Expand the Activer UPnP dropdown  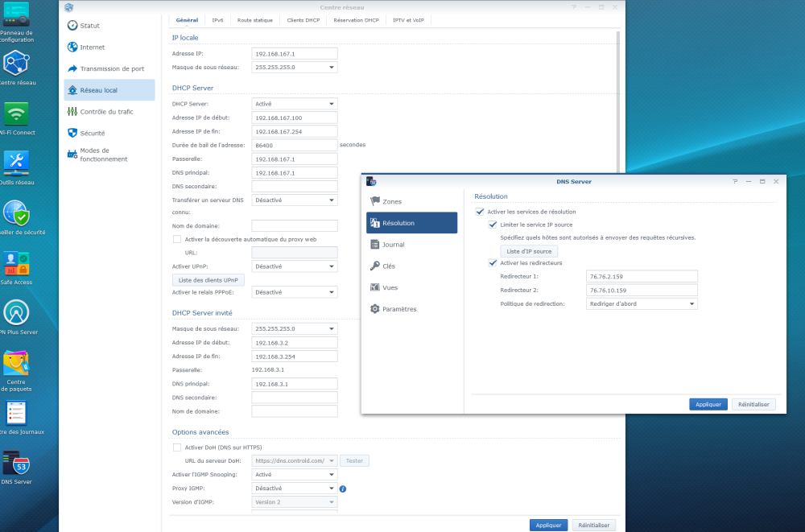point(294,266)
